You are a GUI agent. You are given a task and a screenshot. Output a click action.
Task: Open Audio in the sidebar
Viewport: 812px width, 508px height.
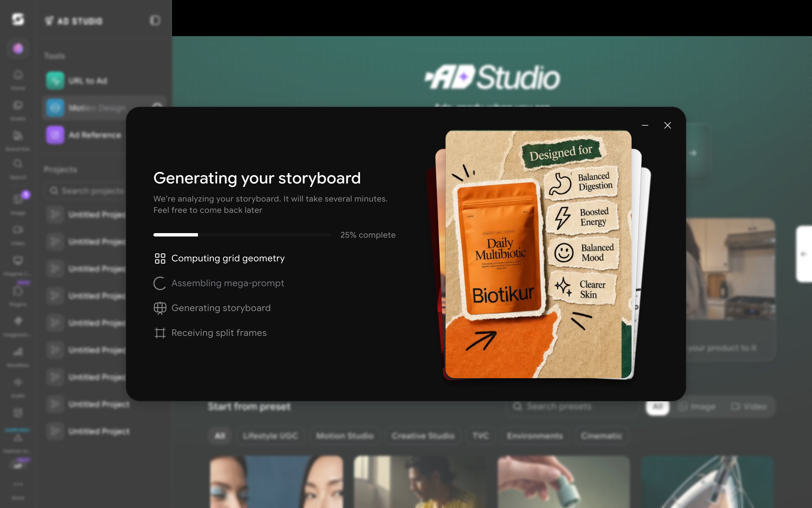pyautogui.click(x=18, y=387)
